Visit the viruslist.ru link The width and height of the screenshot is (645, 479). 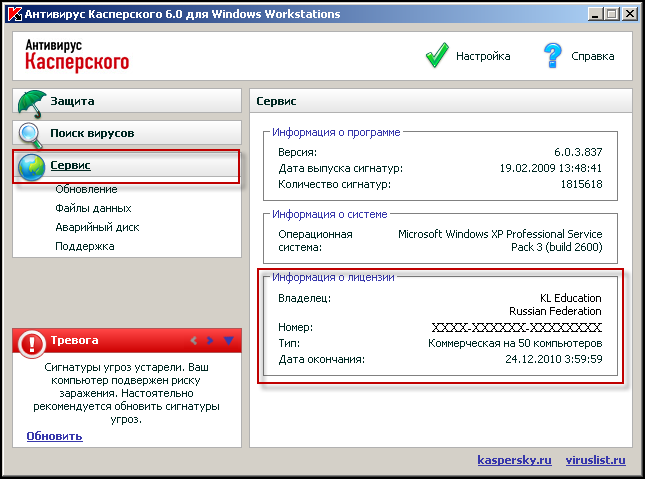594,460
